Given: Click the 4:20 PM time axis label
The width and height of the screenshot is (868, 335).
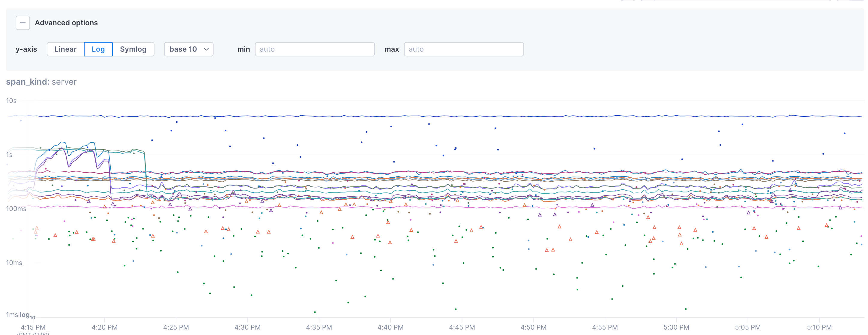Looking at the screenshot, I should click(104, 327).
